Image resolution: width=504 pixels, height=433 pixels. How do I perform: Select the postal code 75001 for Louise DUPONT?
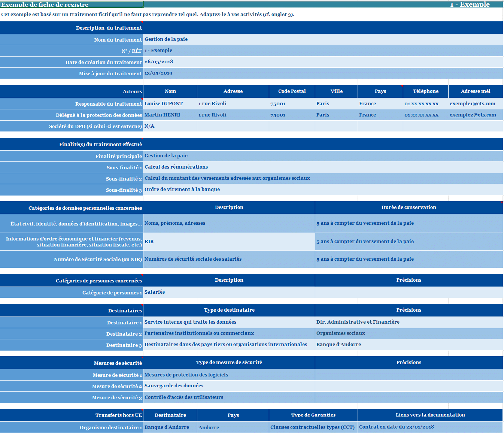(292, 104)
